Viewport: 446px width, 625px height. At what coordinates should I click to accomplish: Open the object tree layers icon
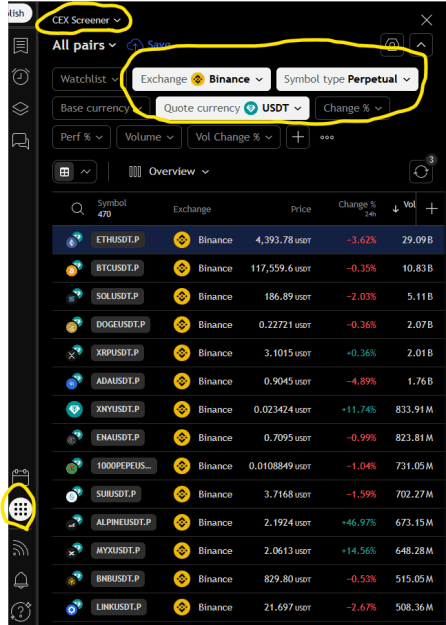(21, 109)
